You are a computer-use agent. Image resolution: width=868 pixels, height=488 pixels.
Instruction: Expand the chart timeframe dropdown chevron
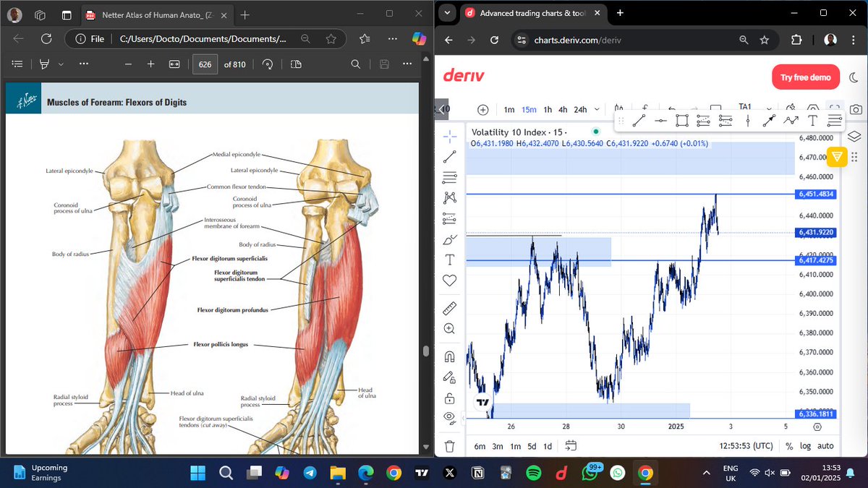[596, 109]
